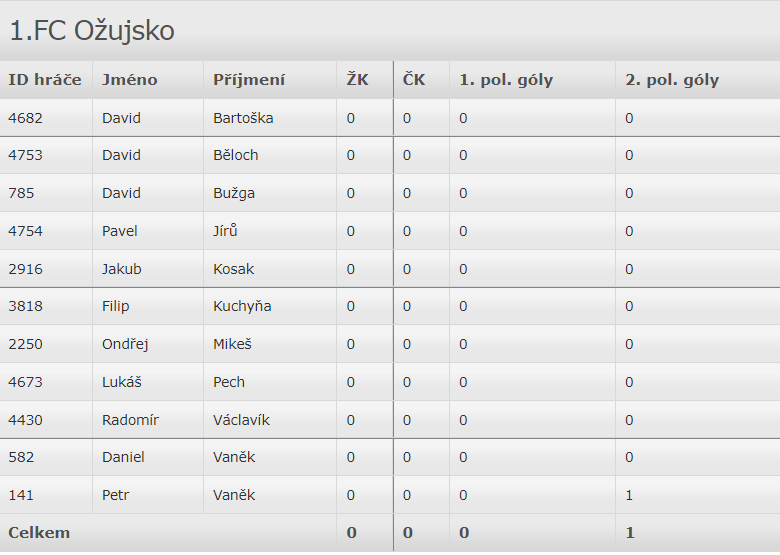Click the first name Pavel

click(120, 231)
